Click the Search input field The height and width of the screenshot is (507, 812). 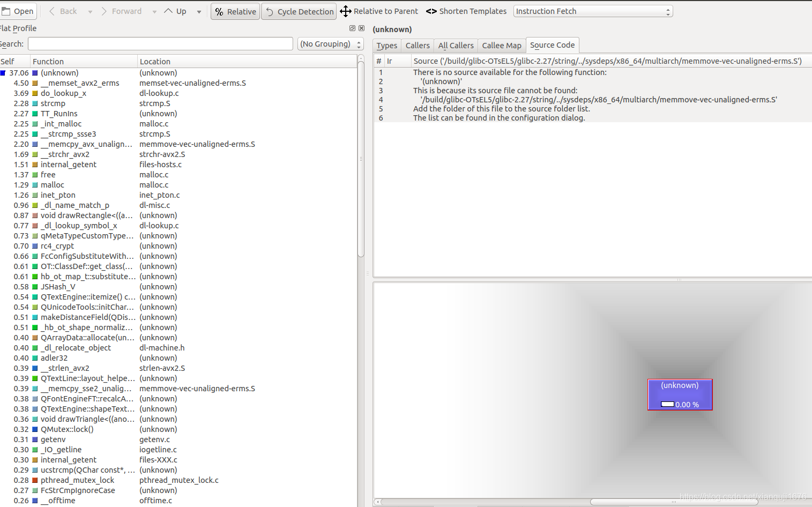pos(160,44)
